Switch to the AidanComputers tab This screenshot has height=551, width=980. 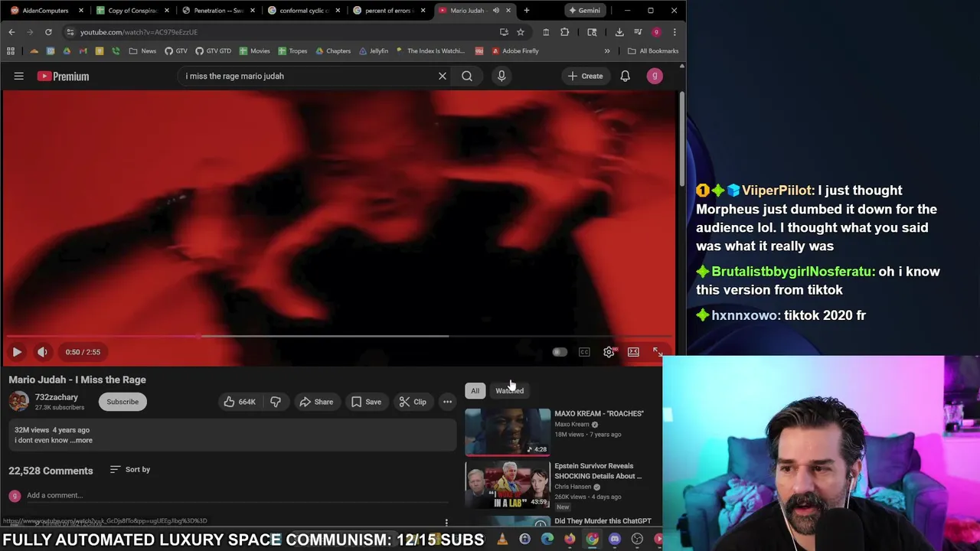[x=45, y=11]
